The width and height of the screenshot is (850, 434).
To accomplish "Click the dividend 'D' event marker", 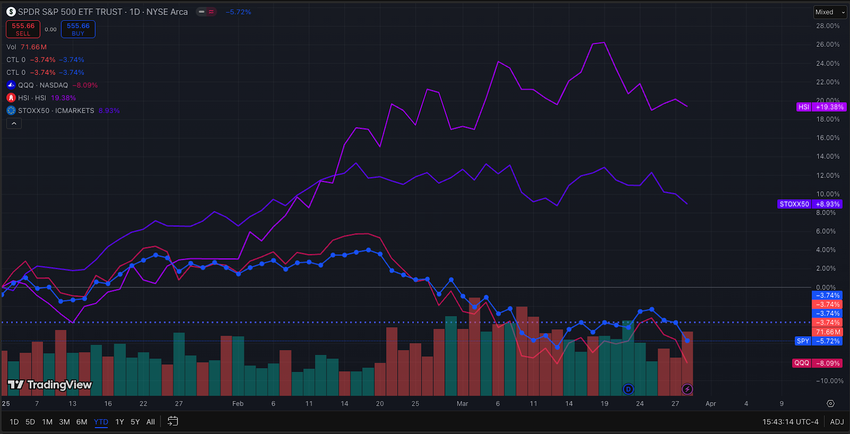I will (x=628, y=388).
